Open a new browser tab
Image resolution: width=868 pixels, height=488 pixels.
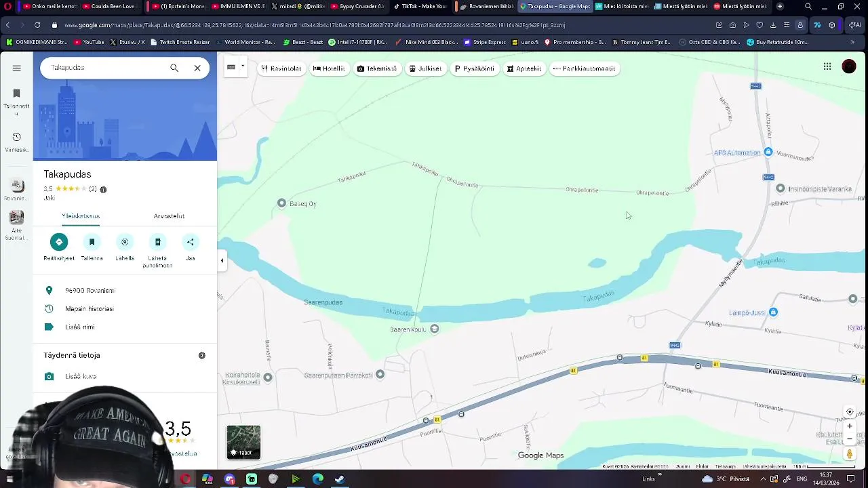[780, 6]
